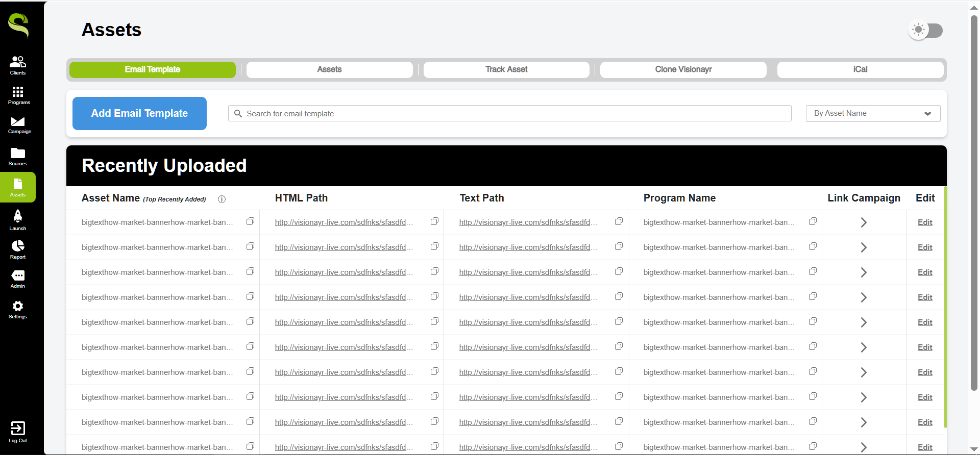This screenshot has width=980, height=455.
Task: Expand Link Campaign chevron in third row
Action: 864,272
